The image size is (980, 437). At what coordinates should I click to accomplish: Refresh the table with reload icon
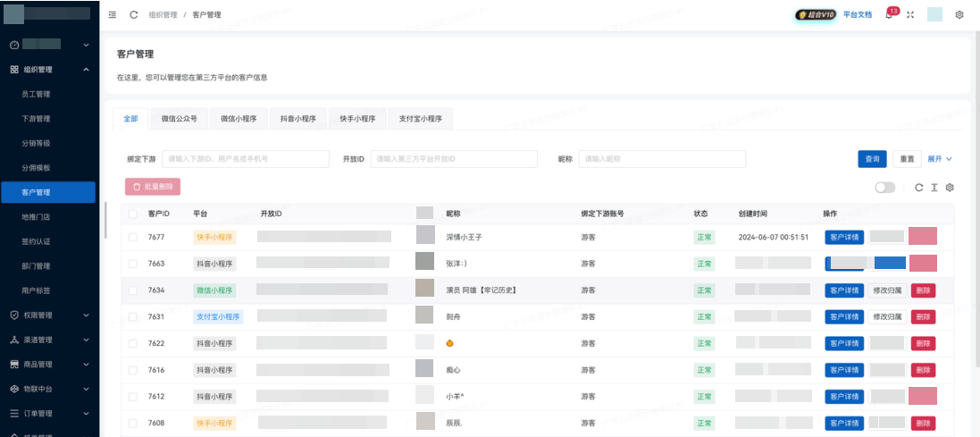tap(918, 188)
